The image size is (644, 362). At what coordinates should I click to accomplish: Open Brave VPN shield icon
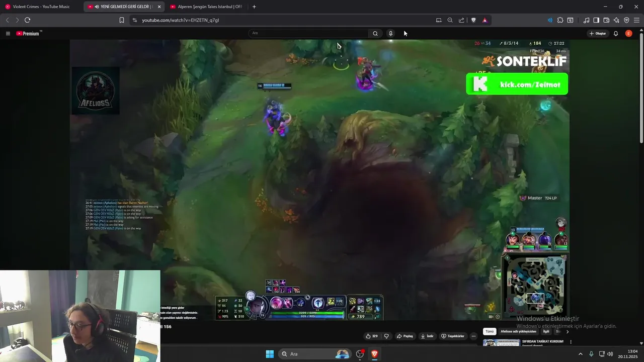[x=626, y=20]
